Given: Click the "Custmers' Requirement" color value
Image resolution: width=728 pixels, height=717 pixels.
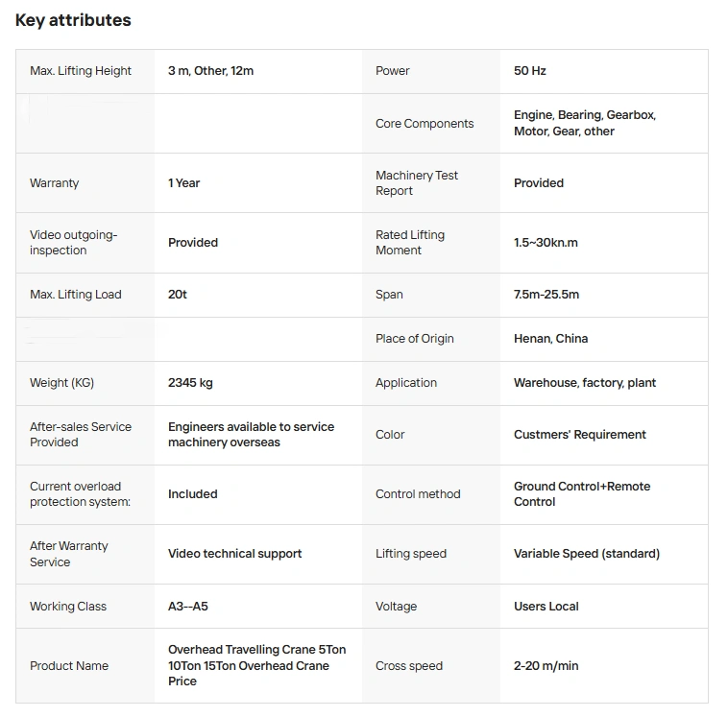Looking at the screenshot, I should [x=579, y=435].
